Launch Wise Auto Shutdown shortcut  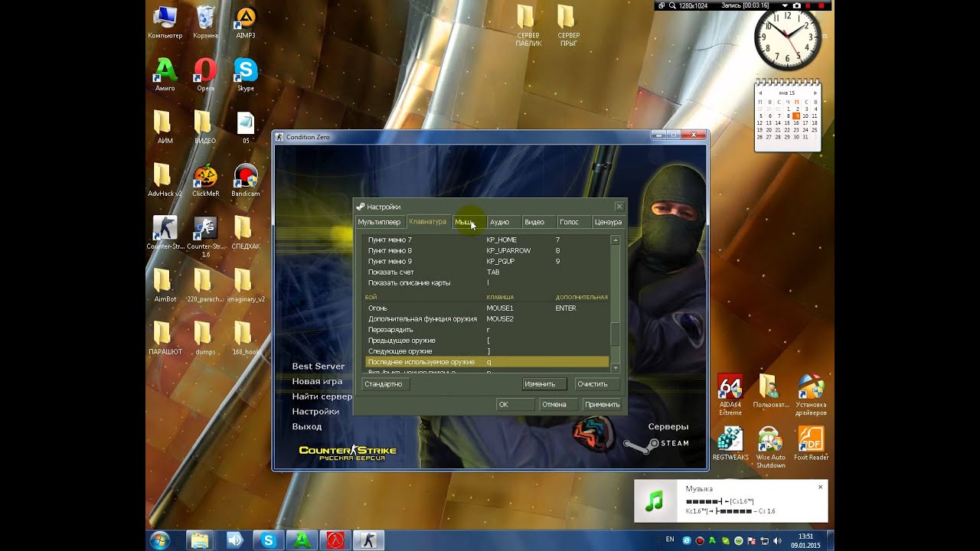click(770, 448)
